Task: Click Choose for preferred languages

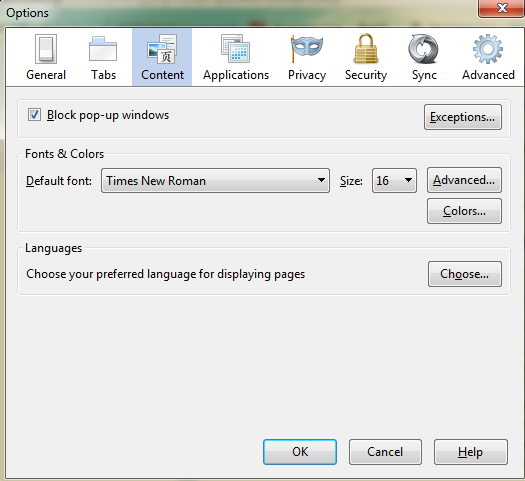Action: pos(465,274)
